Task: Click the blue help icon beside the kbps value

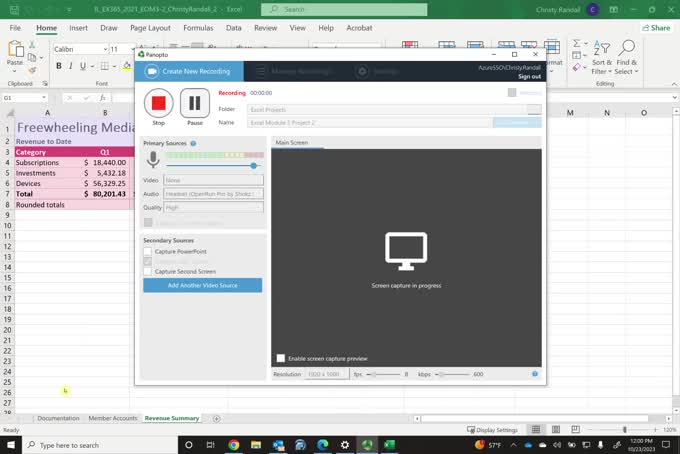Action: pos(535,374)
